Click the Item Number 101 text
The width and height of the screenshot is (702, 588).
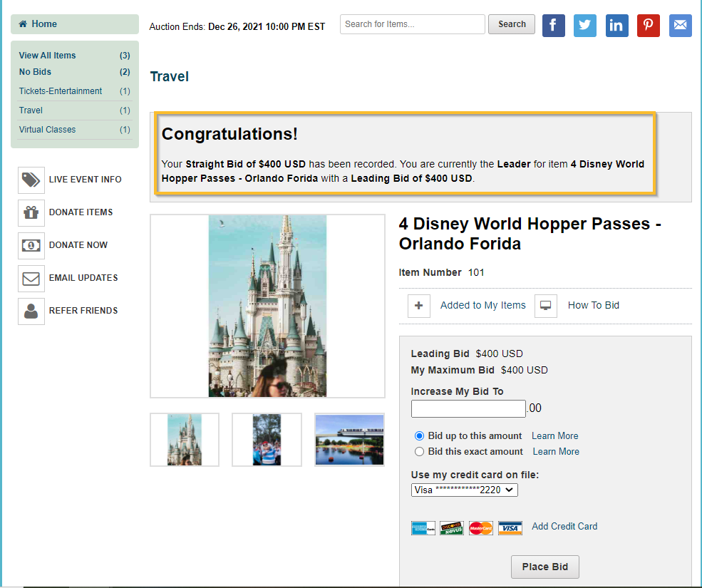441,272
